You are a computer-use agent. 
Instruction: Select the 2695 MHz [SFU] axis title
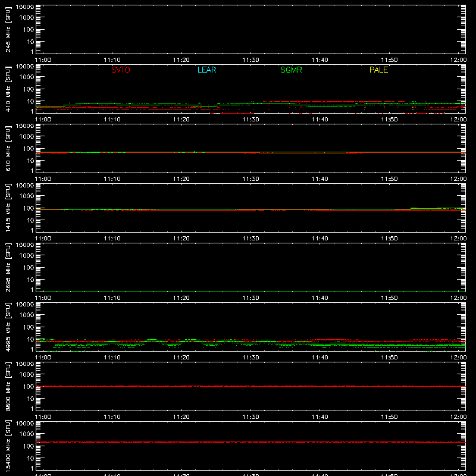pos(8,267)
